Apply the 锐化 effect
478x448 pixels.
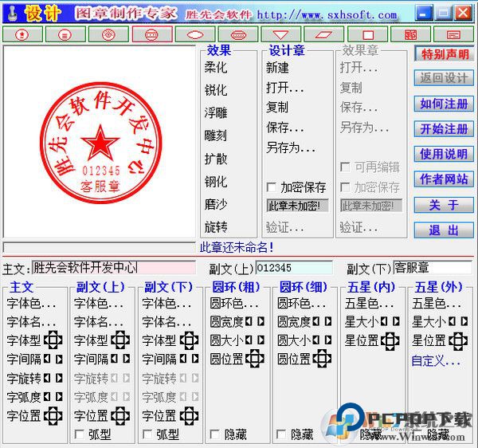[x=216, y=90]
